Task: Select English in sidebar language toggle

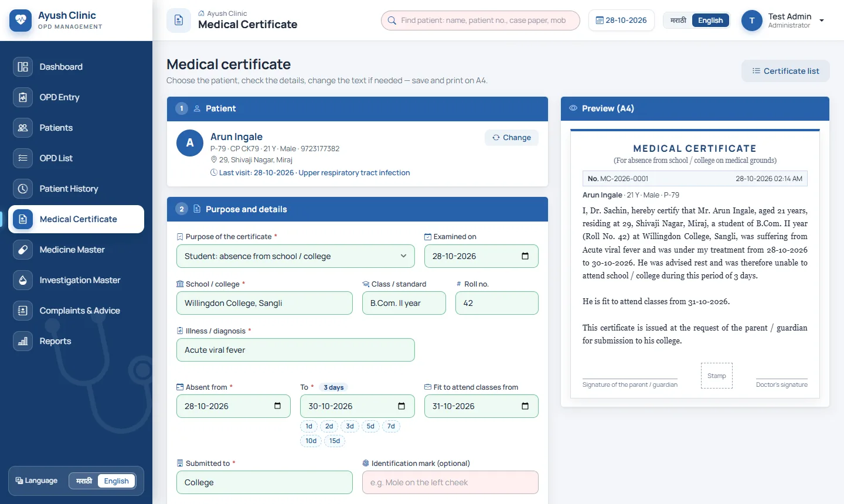Action: (x=116, y=481)
